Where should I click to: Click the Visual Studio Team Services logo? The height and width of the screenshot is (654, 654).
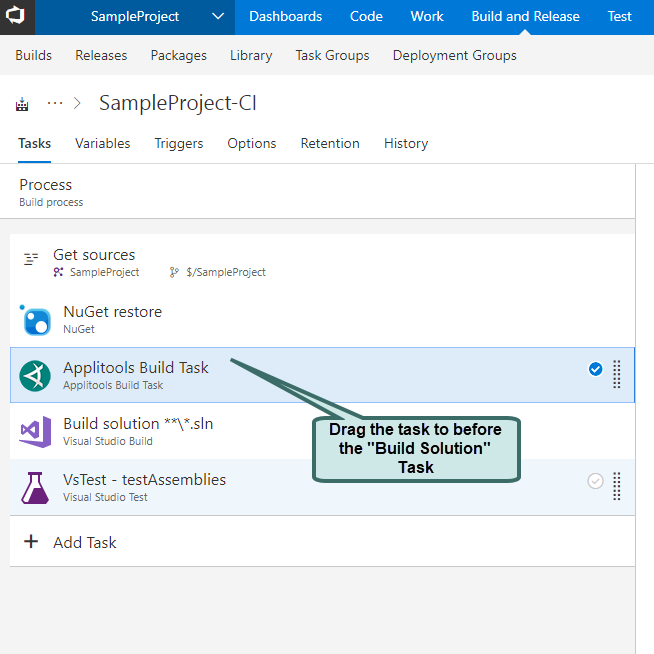coord(17,16)
